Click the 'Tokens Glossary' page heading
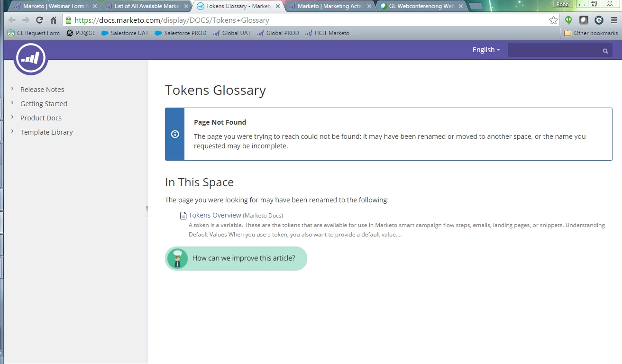622x364 pixels. point(215,90)
